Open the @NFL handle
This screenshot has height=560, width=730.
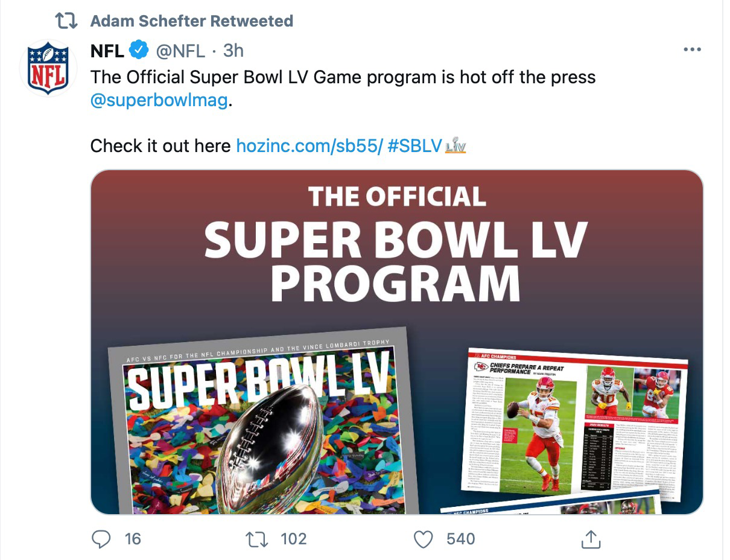coord(180,51)
